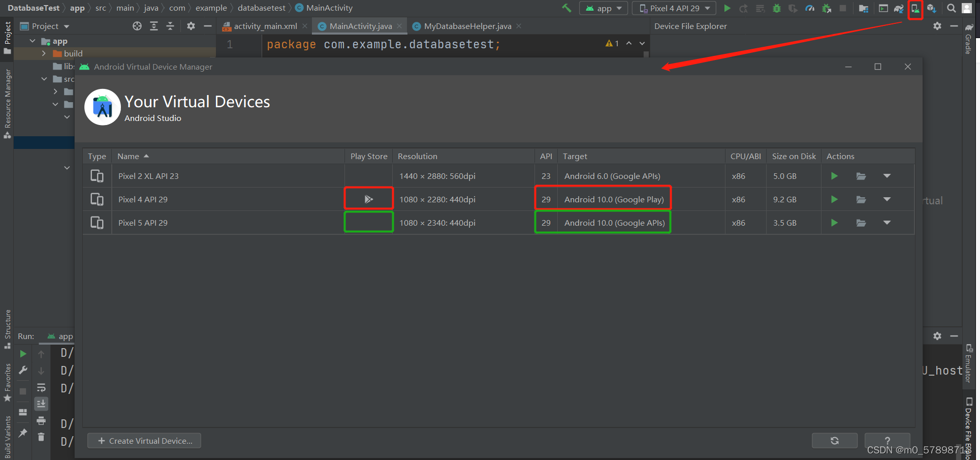Click the wrench icon in Run panel
Screen dimensions: 980x460
(x=23, y=371)
